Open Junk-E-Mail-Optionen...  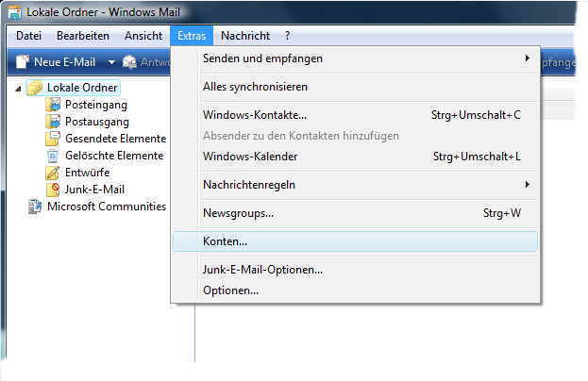pyautogui.click(x=355, y=270)
